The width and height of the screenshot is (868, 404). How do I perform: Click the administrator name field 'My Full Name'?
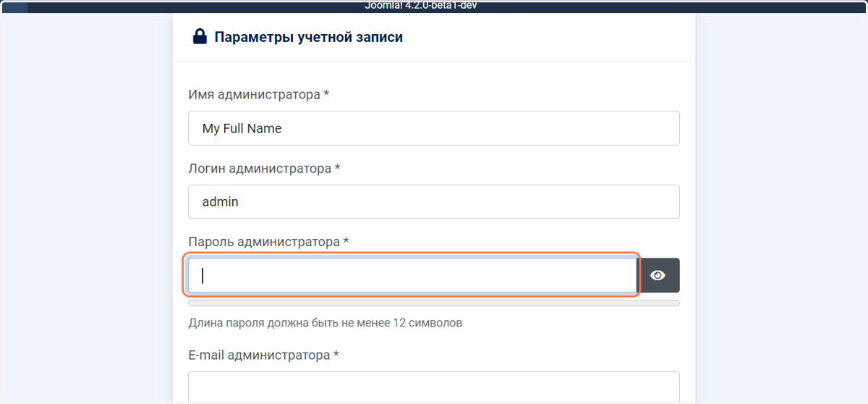[x=434, y=128]
